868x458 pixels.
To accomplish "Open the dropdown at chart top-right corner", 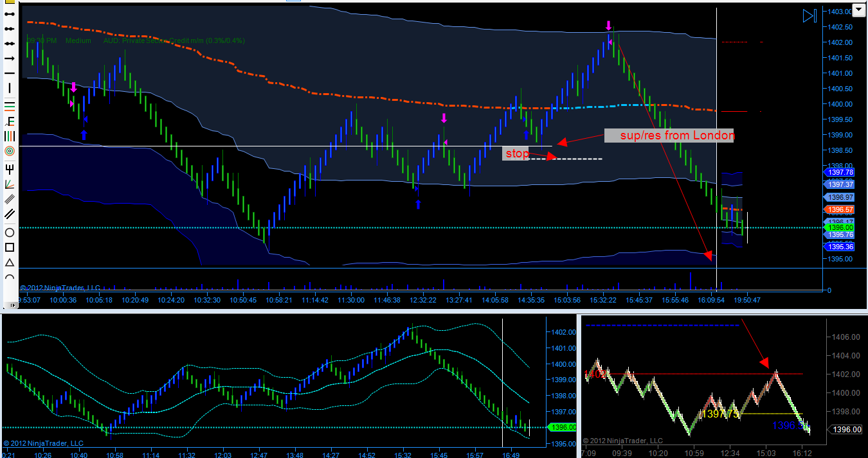I will pos(858,9).
